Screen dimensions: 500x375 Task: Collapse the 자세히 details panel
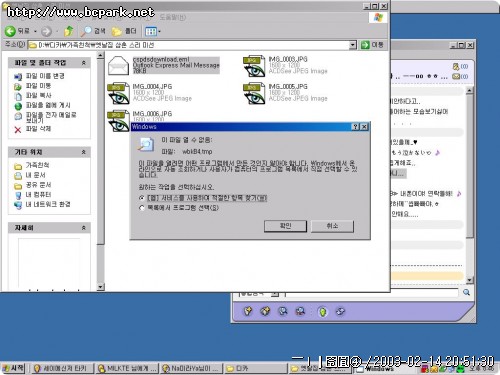[x=84, y=228]
